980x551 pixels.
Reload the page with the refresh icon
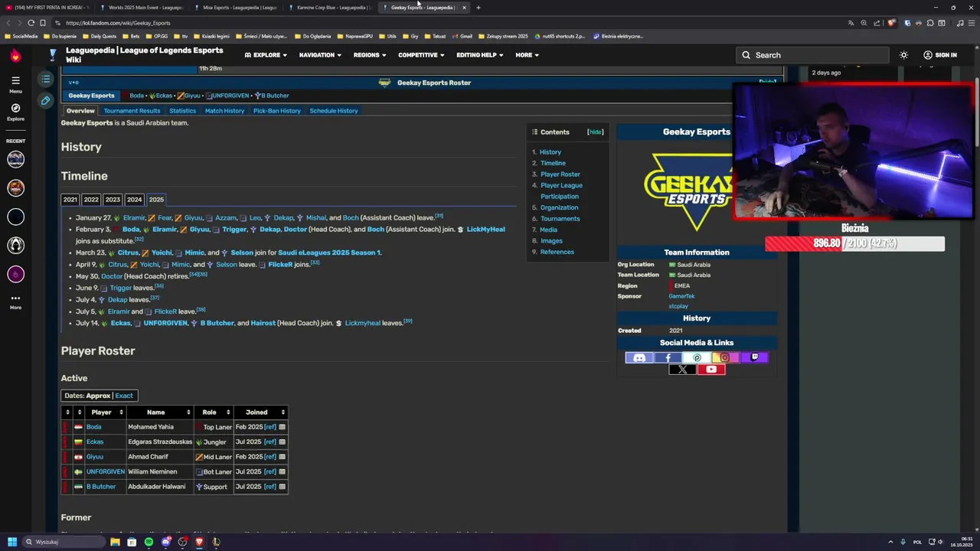tap(31, 23)
